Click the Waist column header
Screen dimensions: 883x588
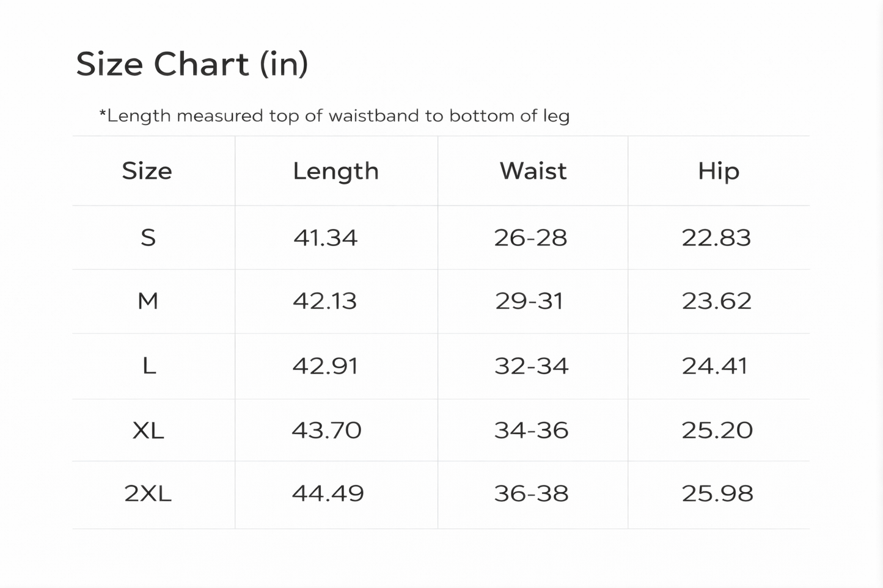tap(533, 171)
